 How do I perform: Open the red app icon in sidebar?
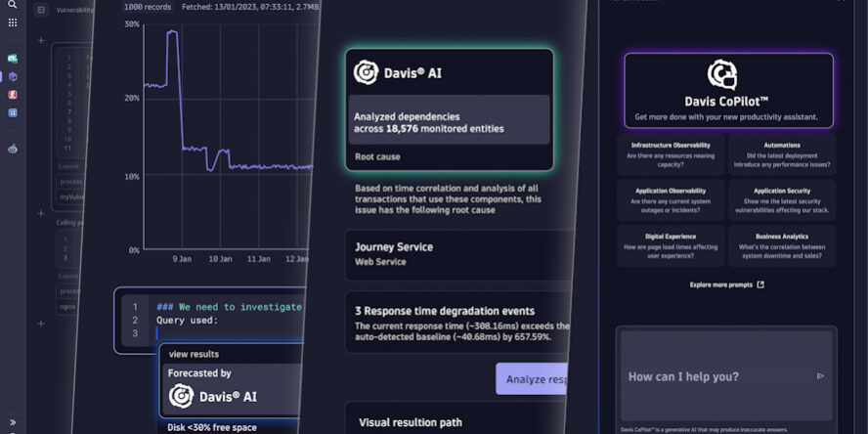13,95
